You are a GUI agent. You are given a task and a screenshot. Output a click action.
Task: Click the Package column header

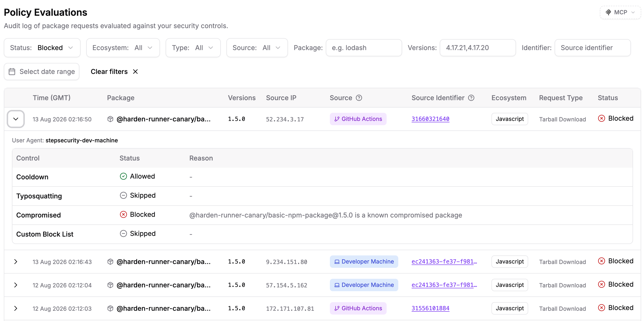coord(121,98)
